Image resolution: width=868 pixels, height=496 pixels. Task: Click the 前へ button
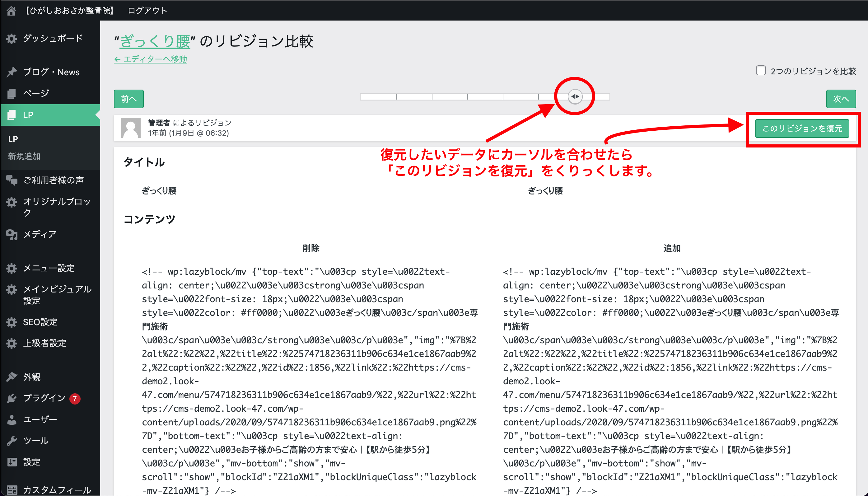tap(128, 99)
